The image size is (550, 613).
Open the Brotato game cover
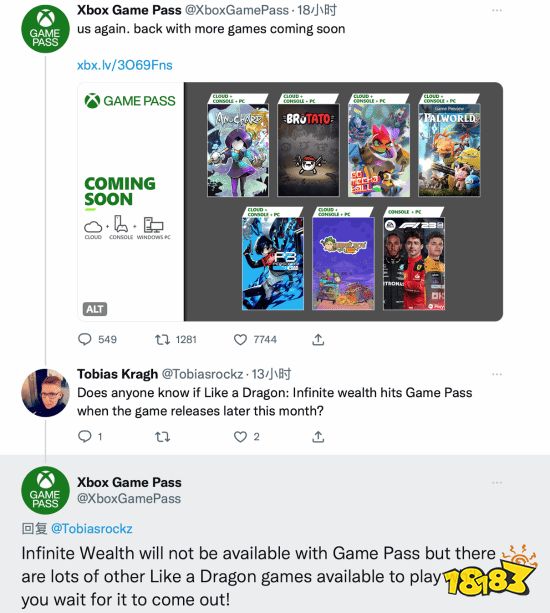pos(308,150)
